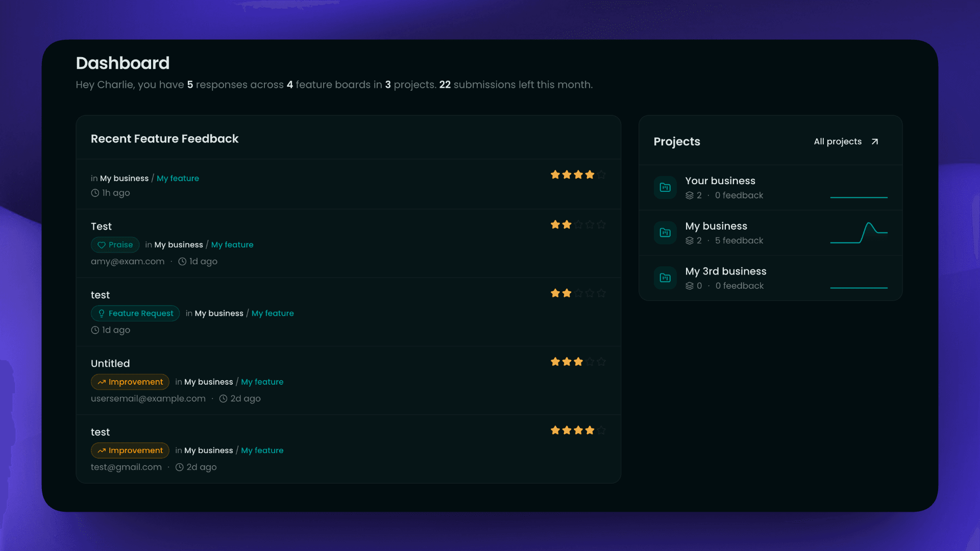980x551 pixels.
Task: Click the trending-arrow icon in the Improvement badge
Action: [102, 382]
